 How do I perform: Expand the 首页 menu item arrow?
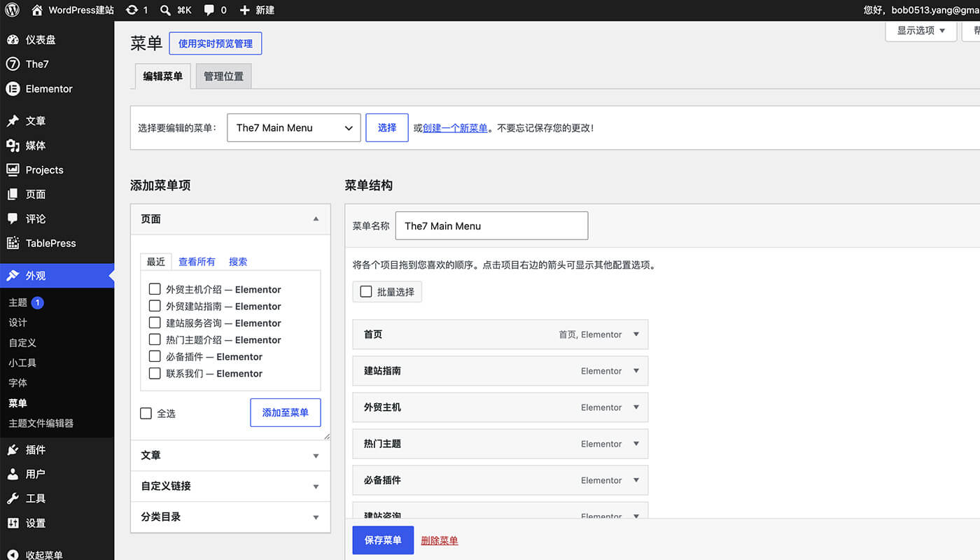coord(636,335)
